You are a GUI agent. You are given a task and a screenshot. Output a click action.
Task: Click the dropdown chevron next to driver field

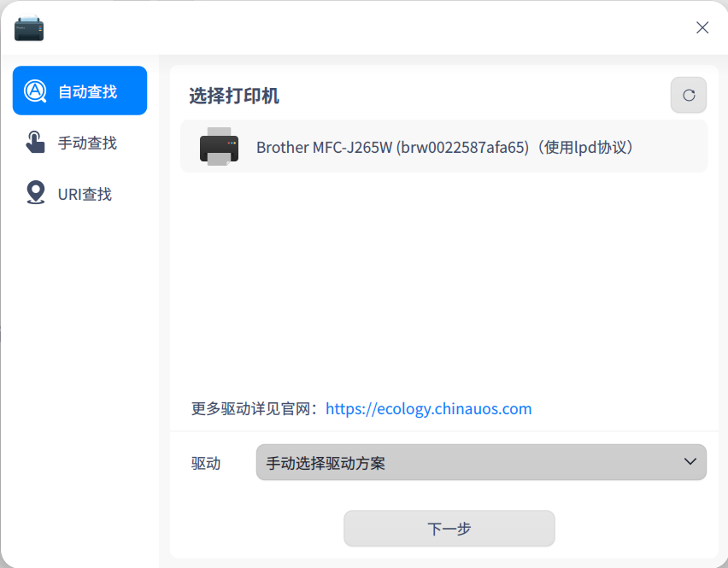click(690, 462)
